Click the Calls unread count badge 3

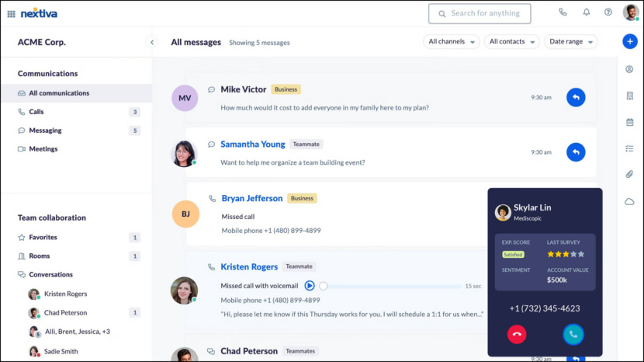pyautogui.click(x=135, y=112)
